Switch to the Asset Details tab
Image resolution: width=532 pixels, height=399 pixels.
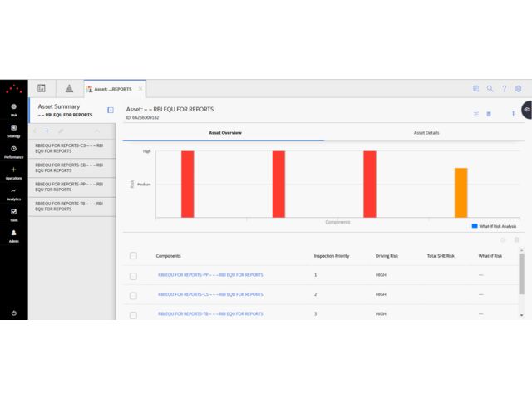426,133
